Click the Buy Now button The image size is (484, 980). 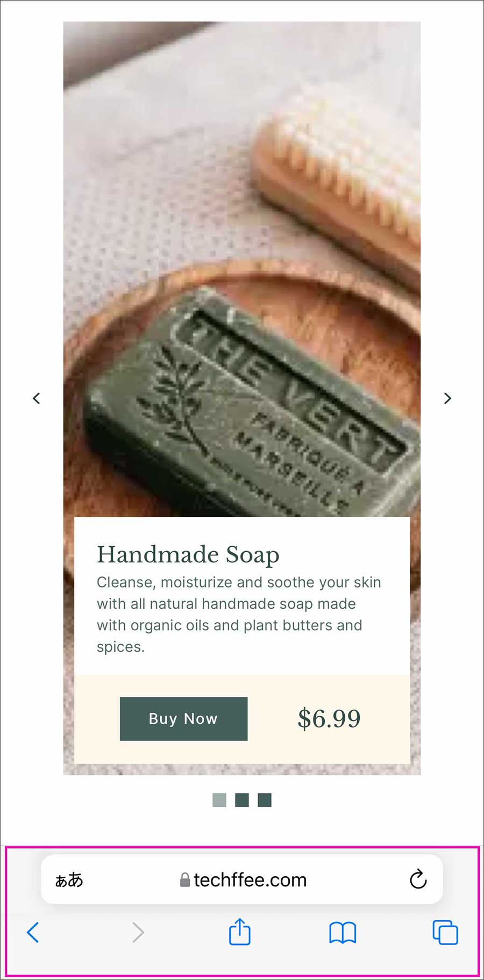(183, 718)
